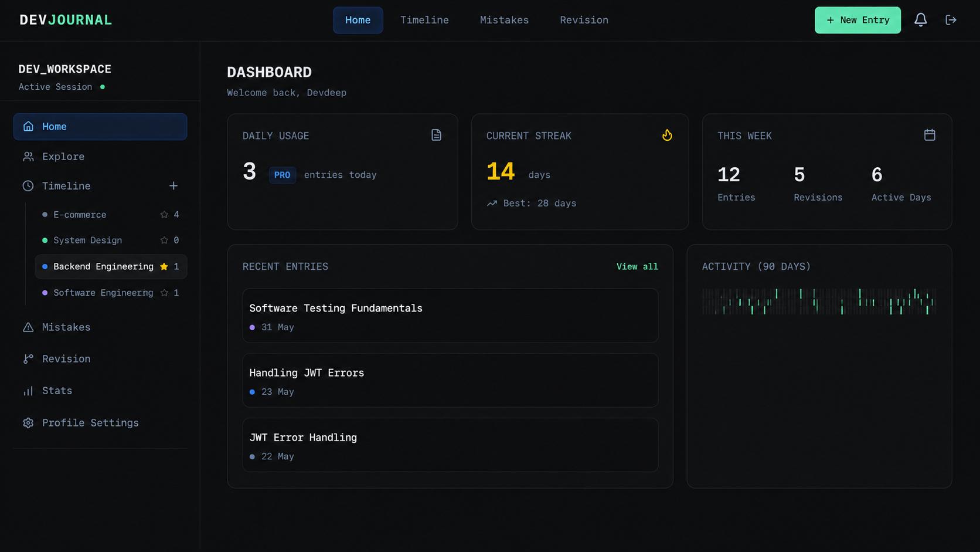Toggle the star on System Design
The height and width of the screenshot is (552, 980).
pos(164,240)
